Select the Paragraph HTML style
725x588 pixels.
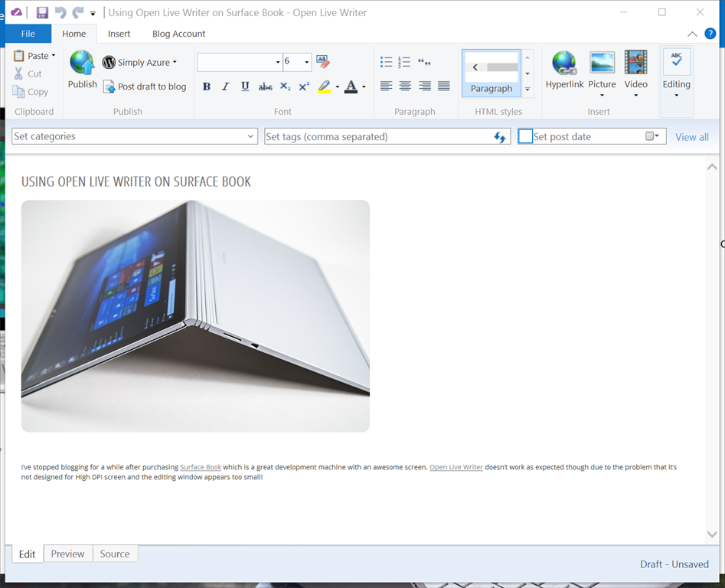click(491, 73)
